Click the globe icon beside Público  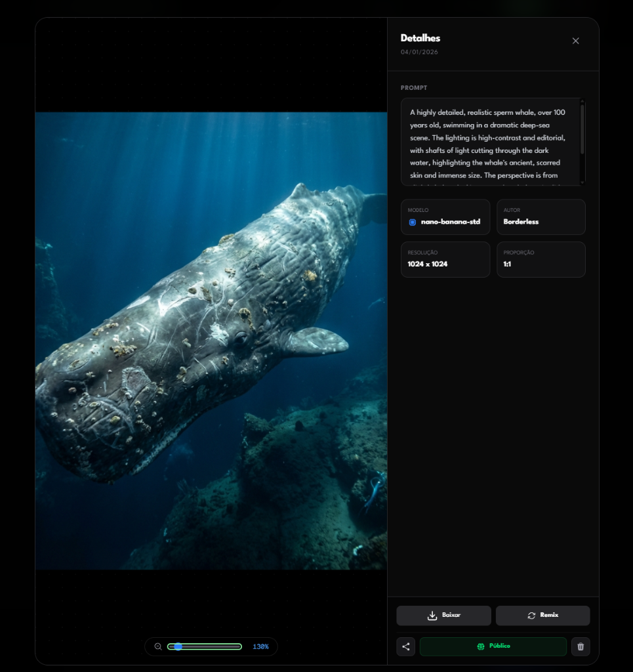point(481,646)
